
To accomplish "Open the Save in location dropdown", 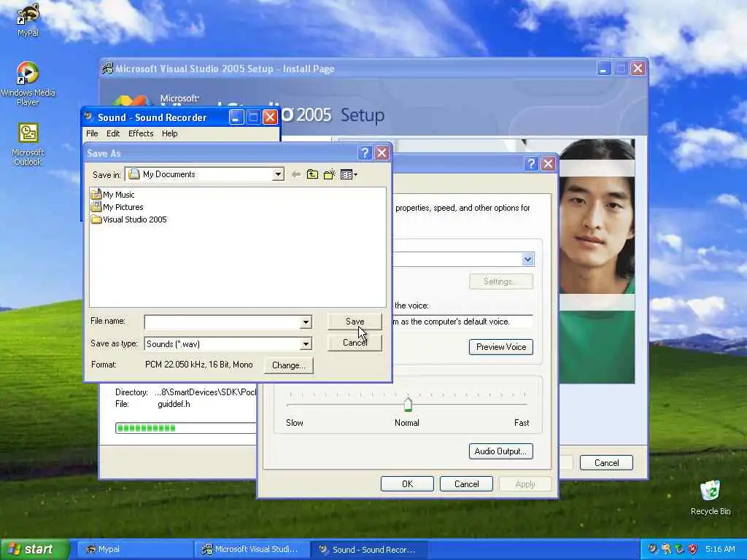I will (278, 174).
